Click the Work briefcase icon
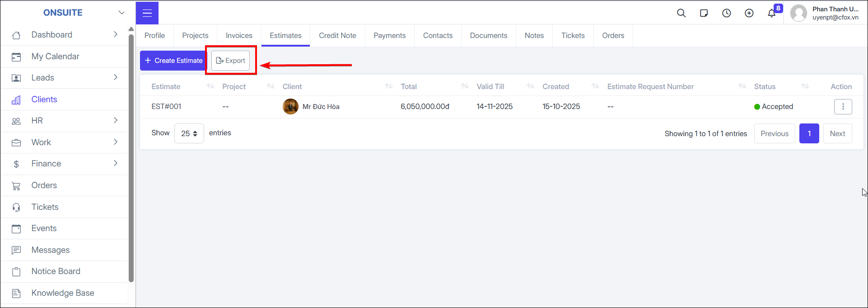The image size is (868, 308). coord(16,142)
